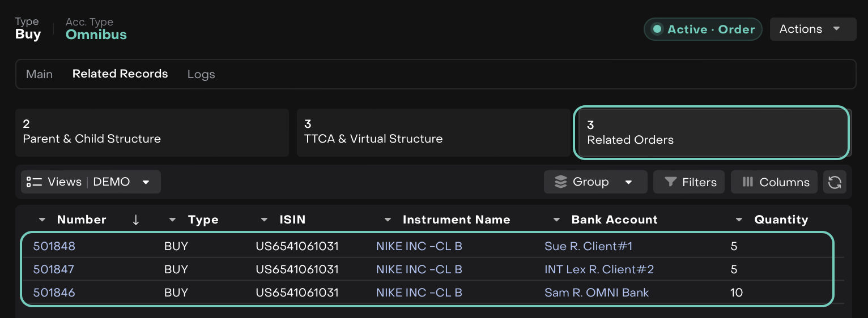The height and width of the screenshot is (318, 868).
Task: Click the Group layers icon
Action: 560,182
